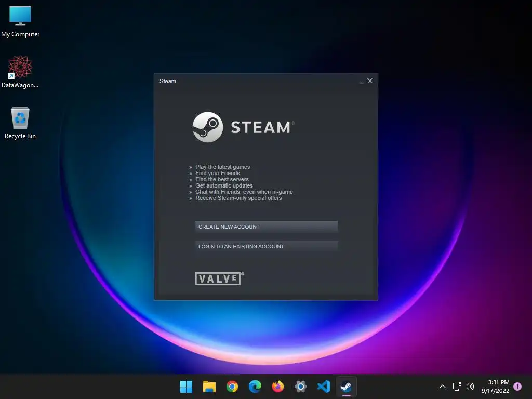
Task: Click the STEAM wordmark text
Action: pyautogui.click(x=261, y=128)
